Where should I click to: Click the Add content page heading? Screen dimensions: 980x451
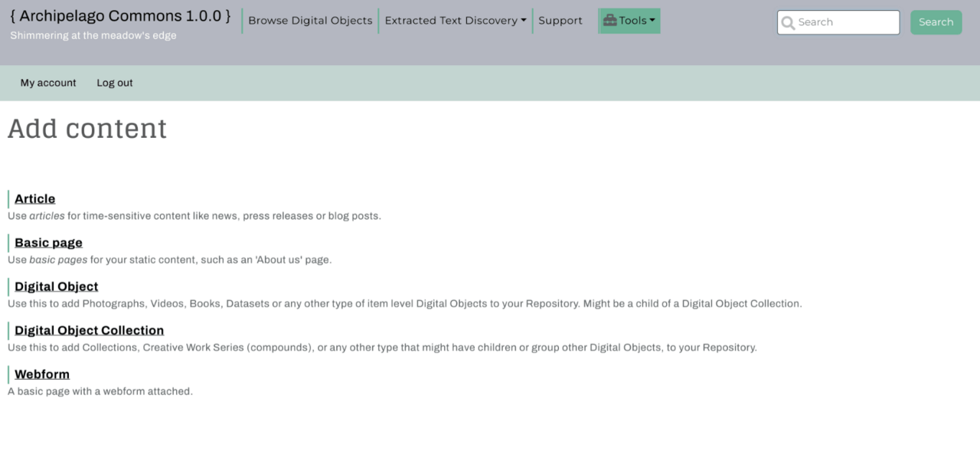(x=87, y=129)
